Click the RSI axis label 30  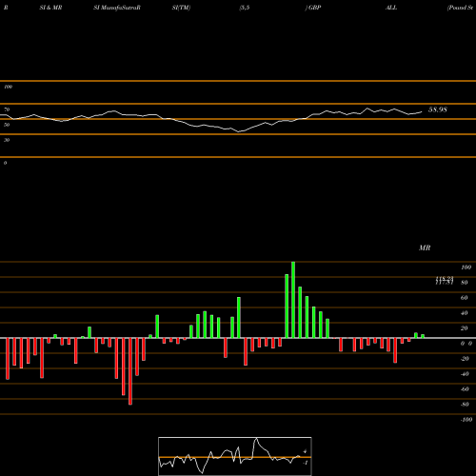(7, 140)
